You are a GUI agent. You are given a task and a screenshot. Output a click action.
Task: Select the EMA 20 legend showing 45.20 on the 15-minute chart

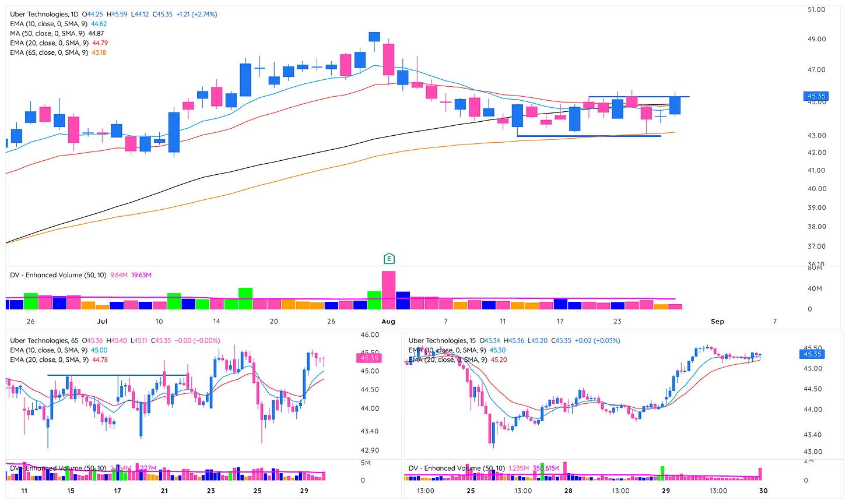(x=458, y=360)
